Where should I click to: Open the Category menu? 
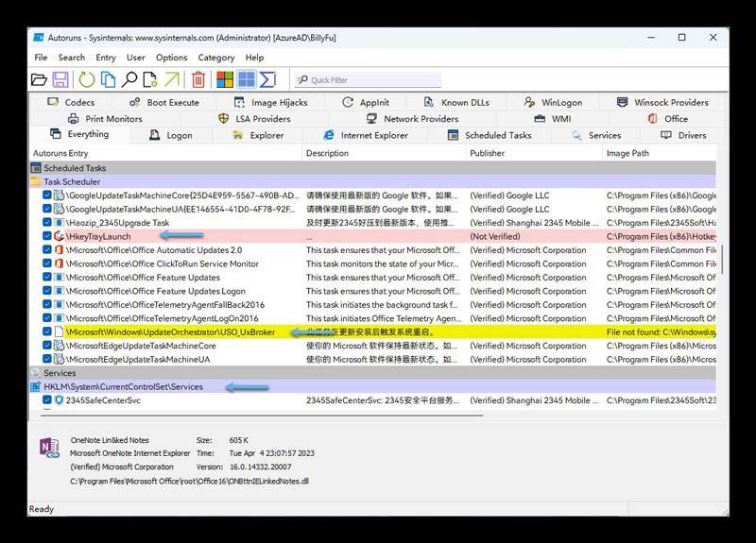tap(216, 58)
